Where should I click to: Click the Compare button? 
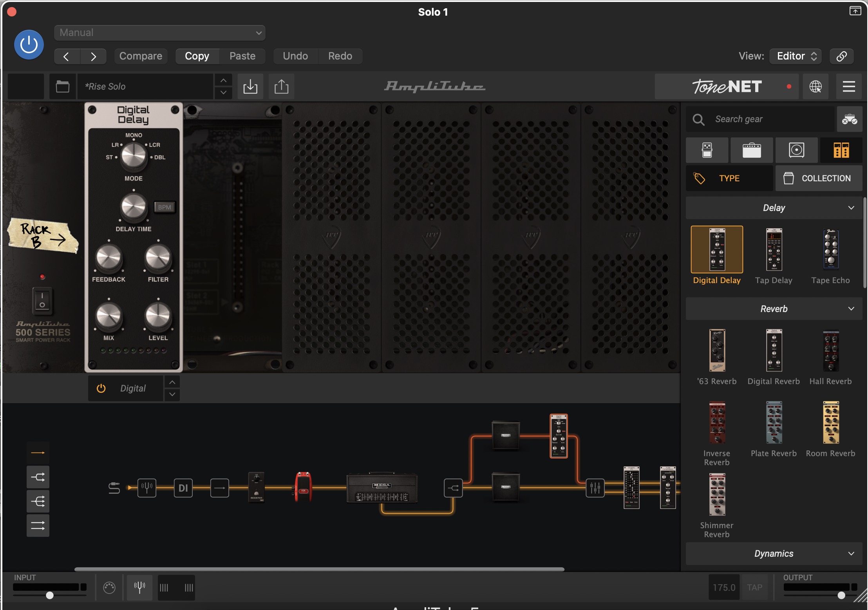141,56
